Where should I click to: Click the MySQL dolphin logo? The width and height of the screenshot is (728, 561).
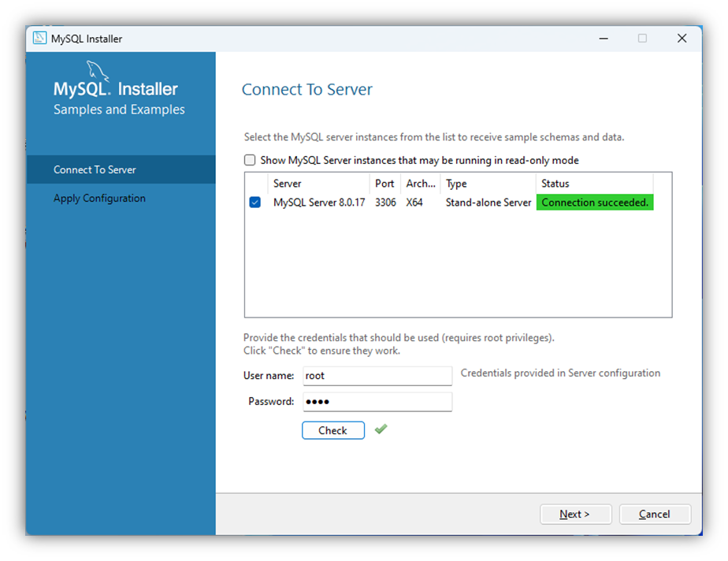pos(98,71)
